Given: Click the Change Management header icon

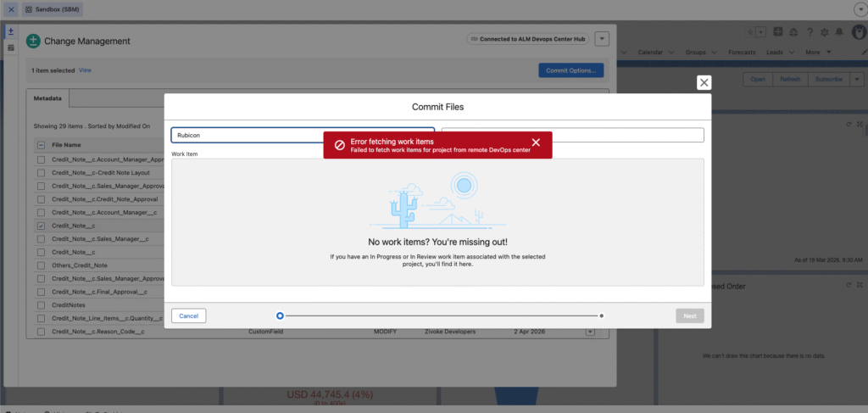Looking at the screenshot, I should point(33,41).
